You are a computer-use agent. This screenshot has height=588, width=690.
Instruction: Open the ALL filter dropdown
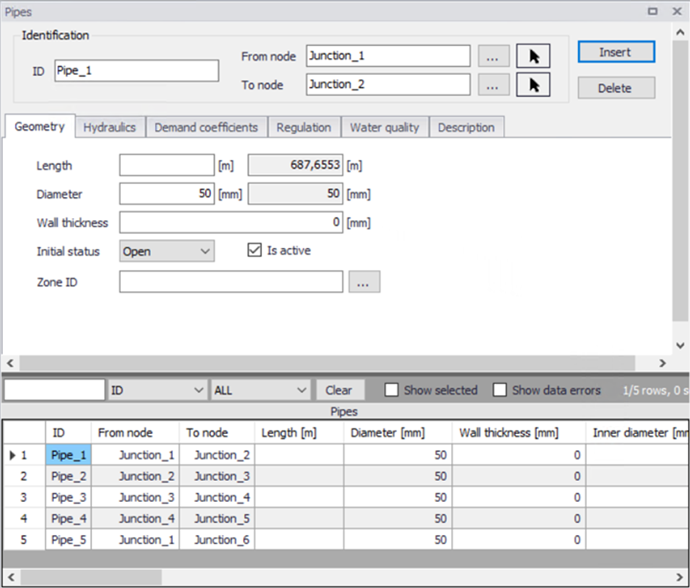point(260,390)
